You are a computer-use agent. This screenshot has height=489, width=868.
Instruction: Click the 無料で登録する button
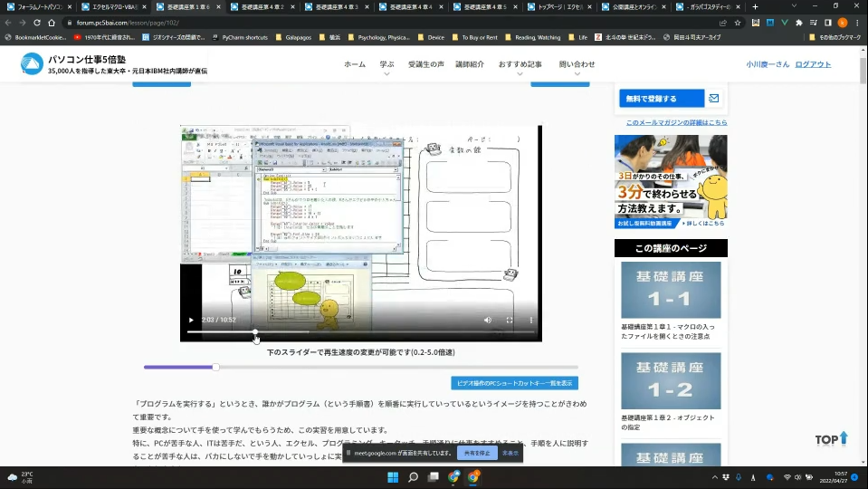[660, 98]
